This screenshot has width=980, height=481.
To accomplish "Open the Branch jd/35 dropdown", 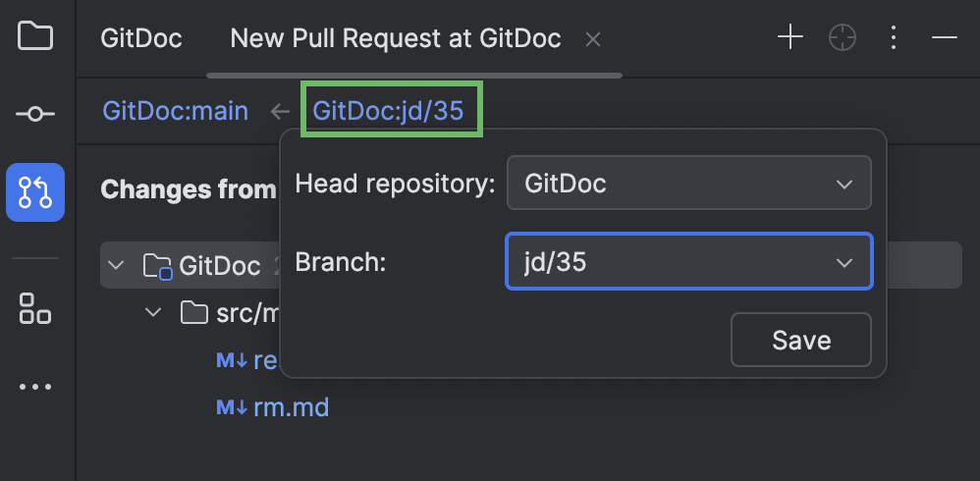I will pyautogui.click(x=688, y=262).
